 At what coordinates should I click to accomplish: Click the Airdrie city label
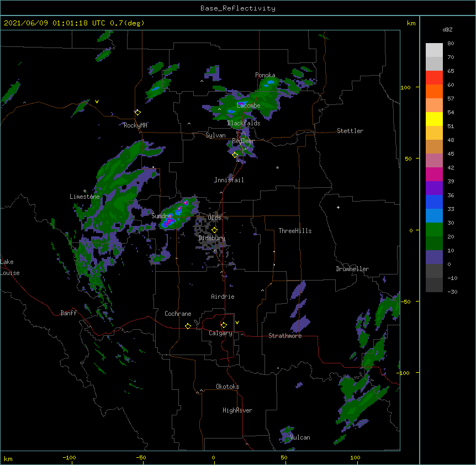[223, 297]
